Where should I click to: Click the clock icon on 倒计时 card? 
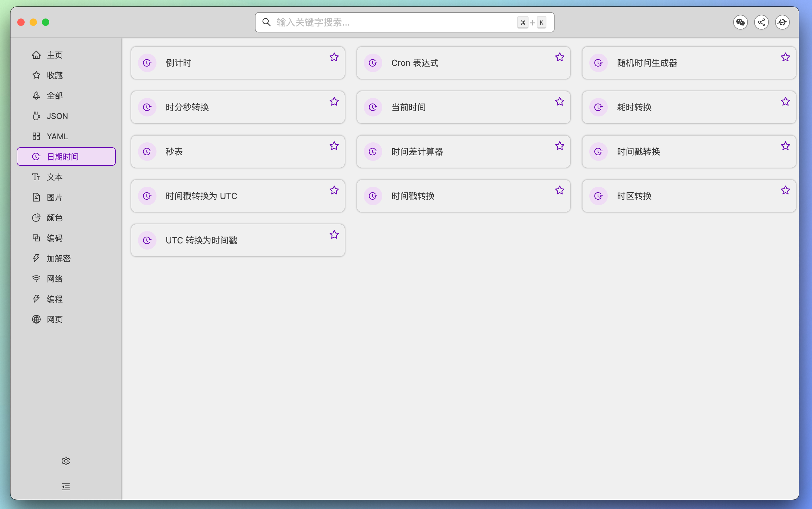(x=147, y=63)
